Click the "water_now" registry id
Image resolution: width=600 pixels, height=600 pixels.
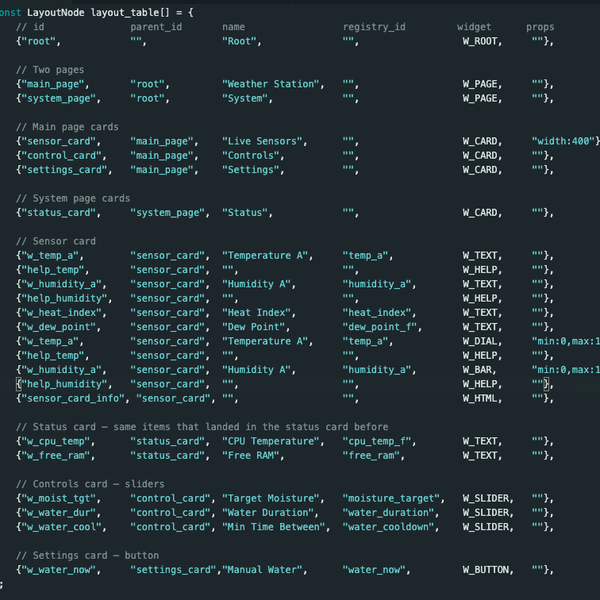pyautogui.click(x=374, y=570)
